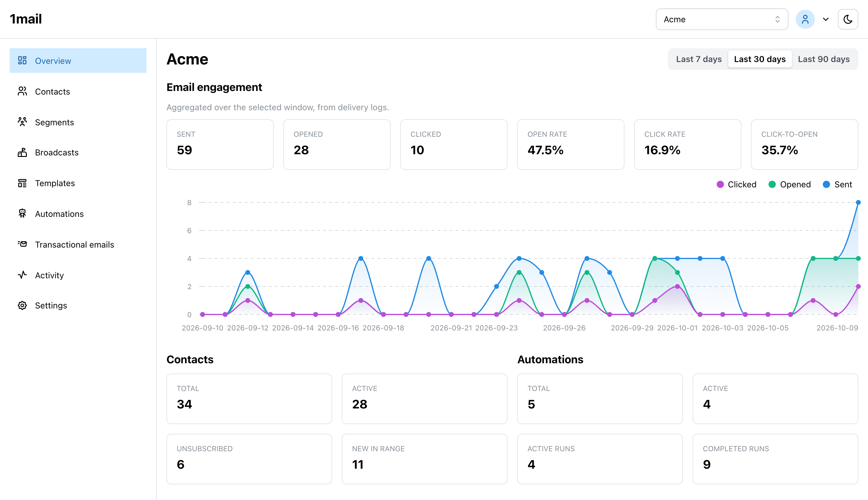The width and height of the screenshot is (868, 500).
Task: Switch to Last 7 days
Action: pos(699,59)
